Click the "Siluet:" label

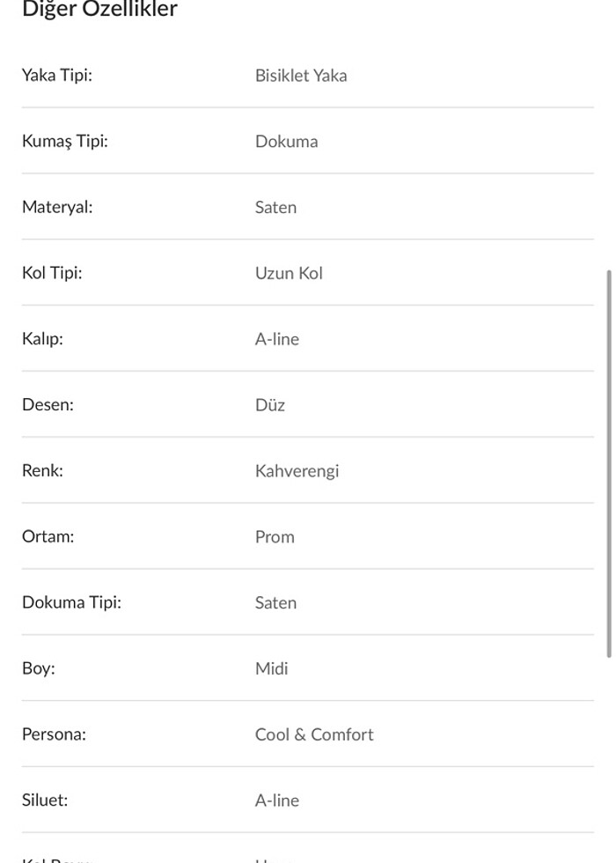[x=45, y=800]
